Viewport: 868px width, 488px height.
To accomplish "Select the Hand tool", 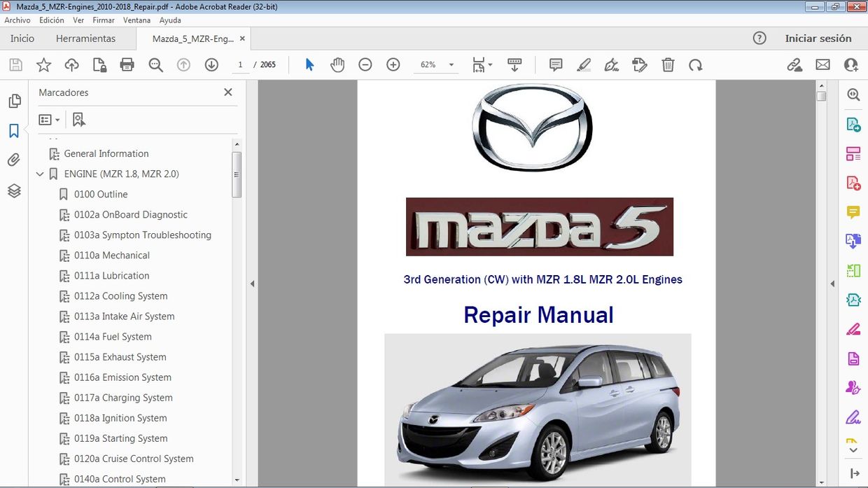I will (x=337, y=64).
